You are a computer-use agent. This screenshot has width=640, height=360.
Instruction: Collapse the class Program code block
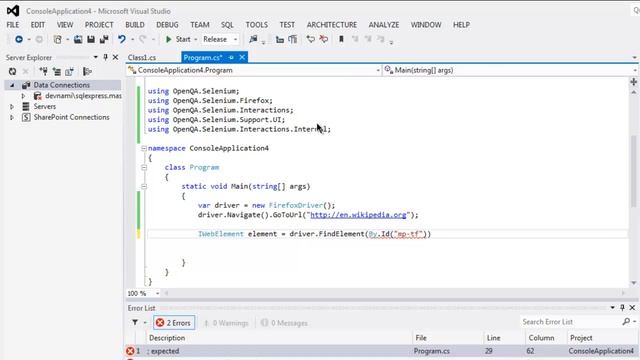click(144, 167)
